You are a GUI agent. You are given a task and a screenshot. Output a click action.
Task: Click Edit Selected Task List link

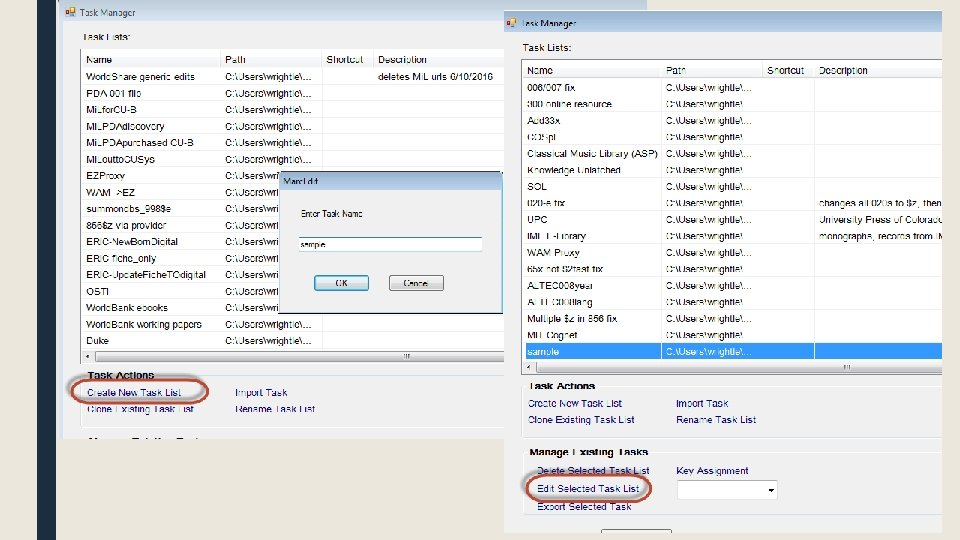(x=588, y=489)
